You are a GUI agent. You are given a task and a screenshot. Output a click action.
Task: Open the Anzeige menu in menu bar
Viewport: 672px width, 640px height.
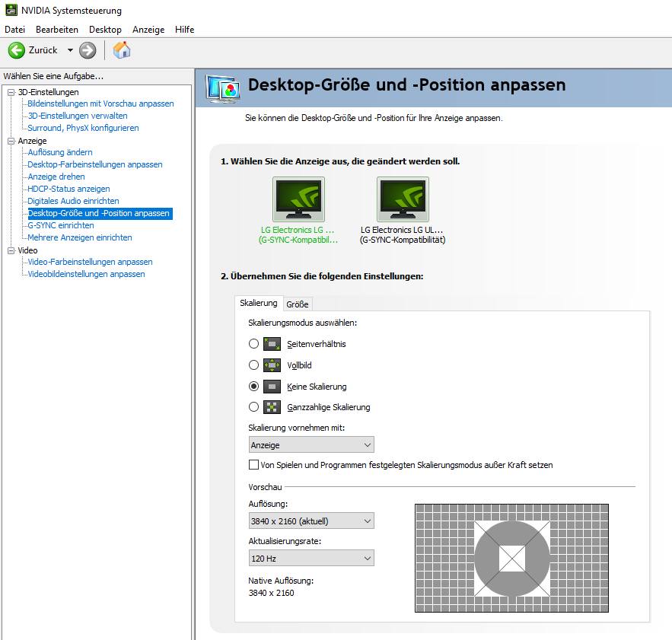pos(148,30)
